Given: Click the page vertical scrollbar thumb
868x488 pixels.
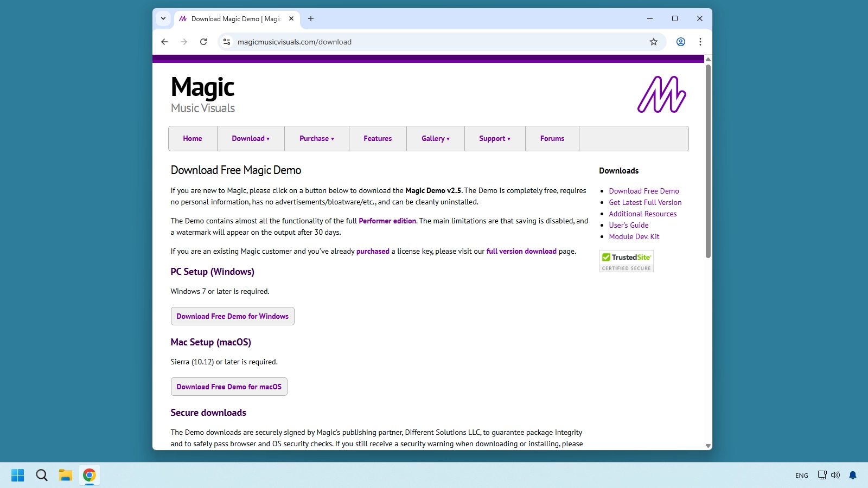Looking at the screenshot, I should (708, 161).
